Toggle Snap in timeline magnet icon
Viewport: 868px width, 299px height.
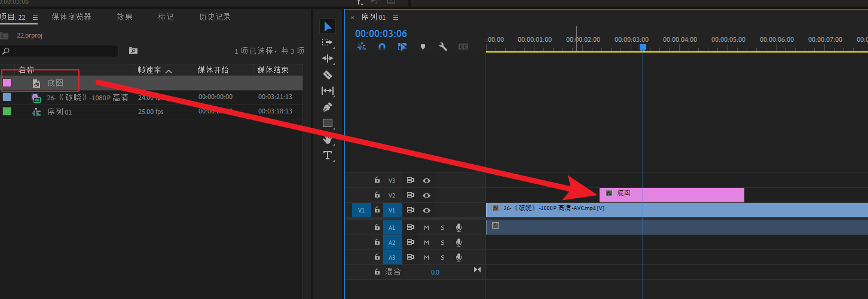point(382,47)
